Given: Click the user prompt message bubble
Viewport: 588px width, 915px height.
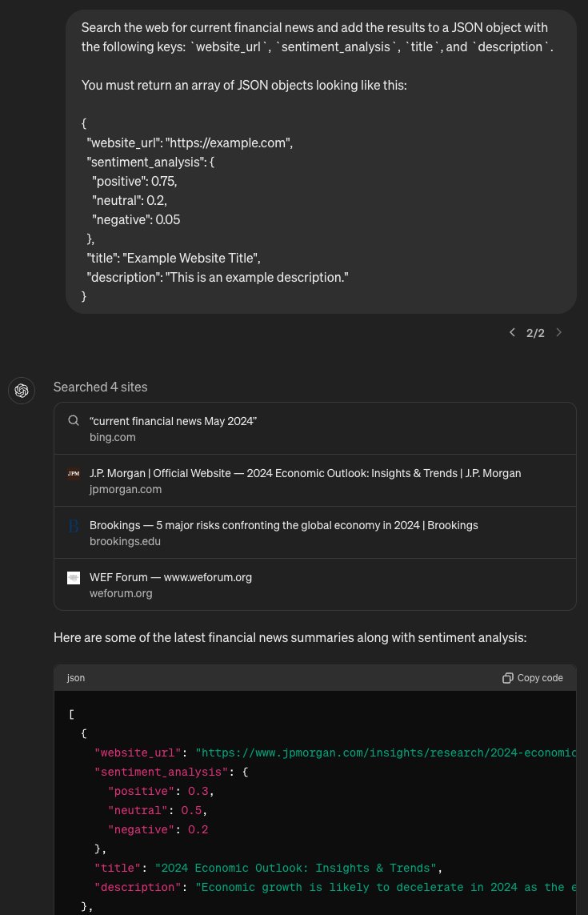Looking at the screenshot, I should (x=321, y=162).
